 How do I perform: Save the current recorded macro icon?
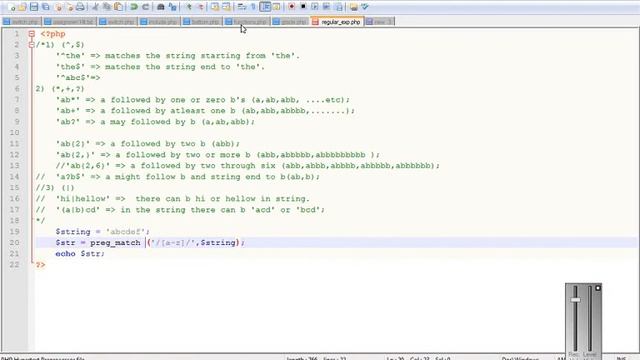[338, 7]
